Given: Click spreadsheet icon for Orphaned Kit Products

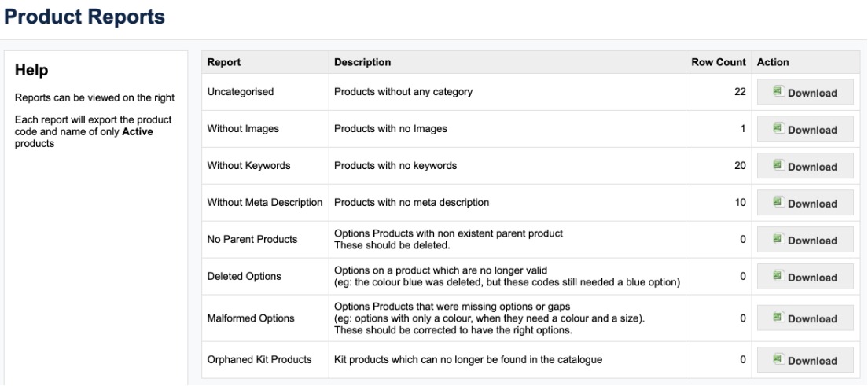Looking at the screenshot, I should [x=780, y=360].
